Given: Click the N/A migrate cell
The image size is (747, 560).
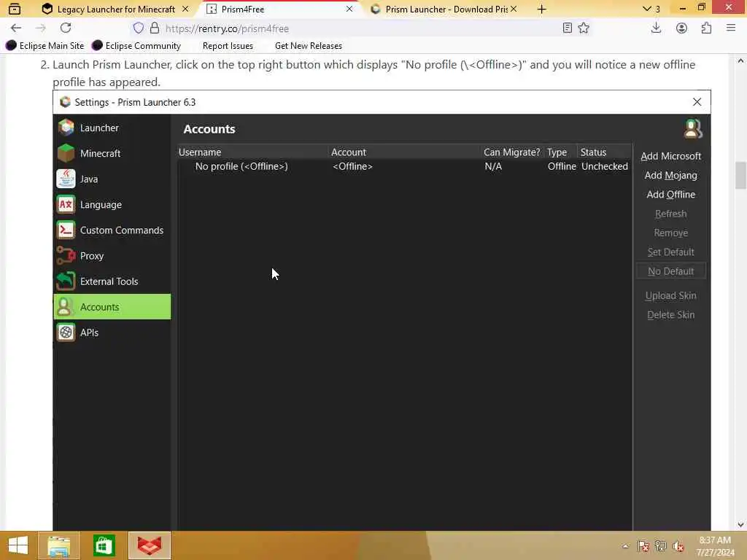Looking at the screenshot, I should (493, 166).
